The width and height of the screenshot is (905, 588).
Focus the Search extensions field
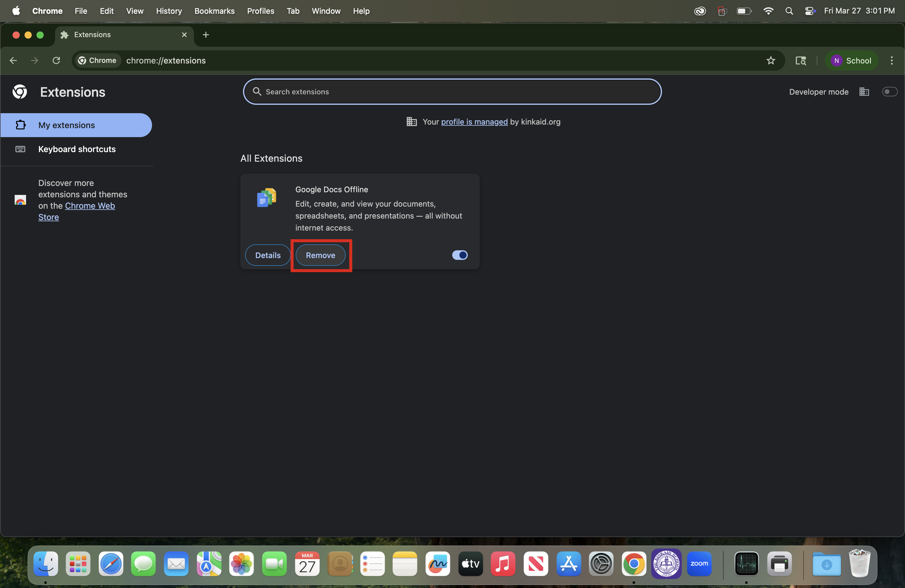click(452, 92)
